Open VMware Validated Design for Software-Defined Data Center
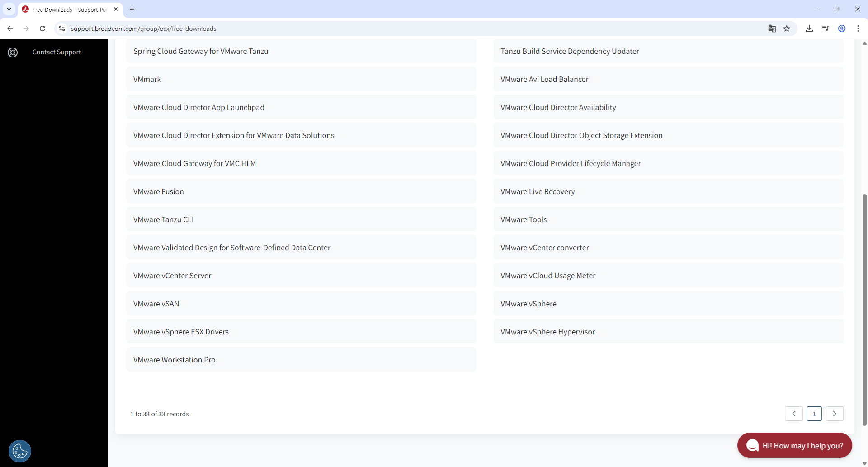868x467 pixels. coord(301,248)
